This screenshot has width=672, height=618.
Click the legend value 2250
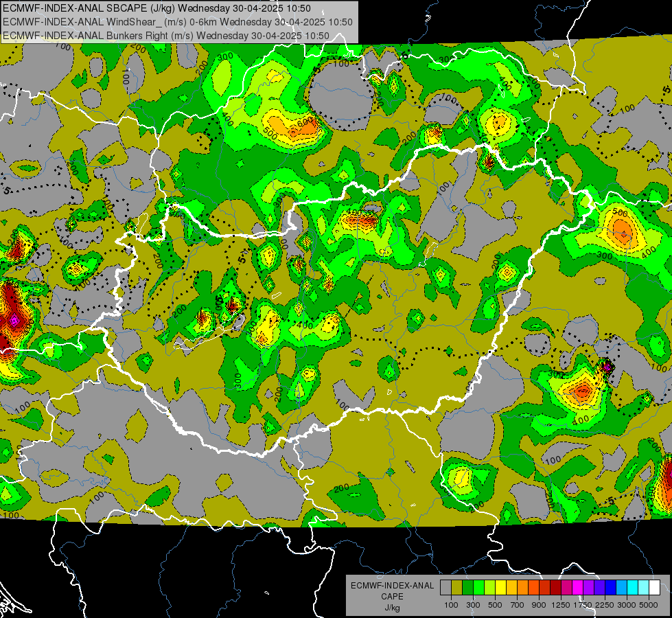pyautogui.click(x=605, y=605)
